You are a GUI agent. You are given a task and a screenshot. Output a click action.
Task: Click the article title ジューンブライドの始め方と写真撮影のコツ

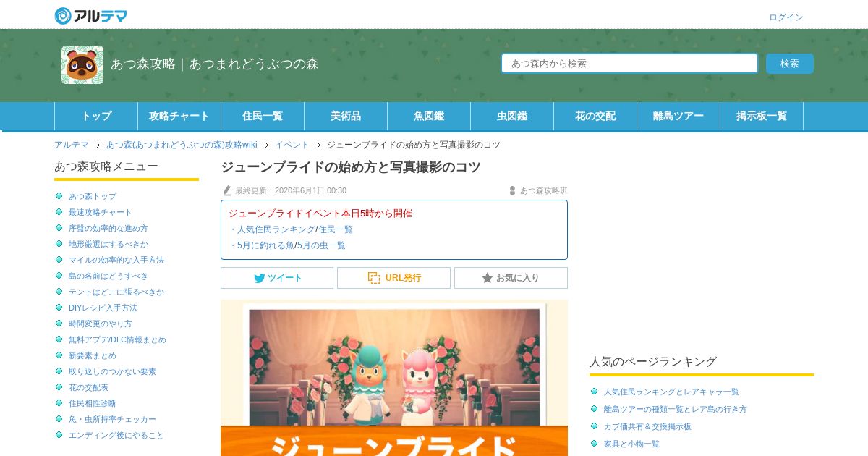click(x=351, y=167)
